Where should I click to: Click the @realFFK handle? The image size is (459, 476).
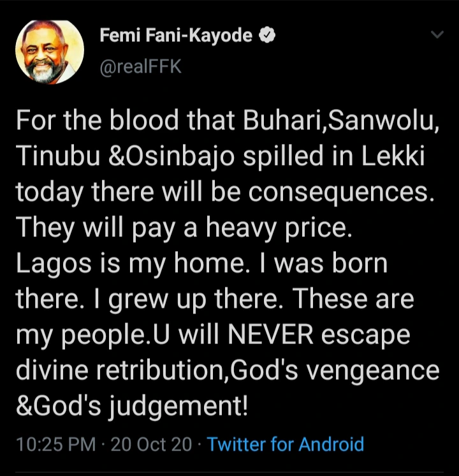click(140, 67)
